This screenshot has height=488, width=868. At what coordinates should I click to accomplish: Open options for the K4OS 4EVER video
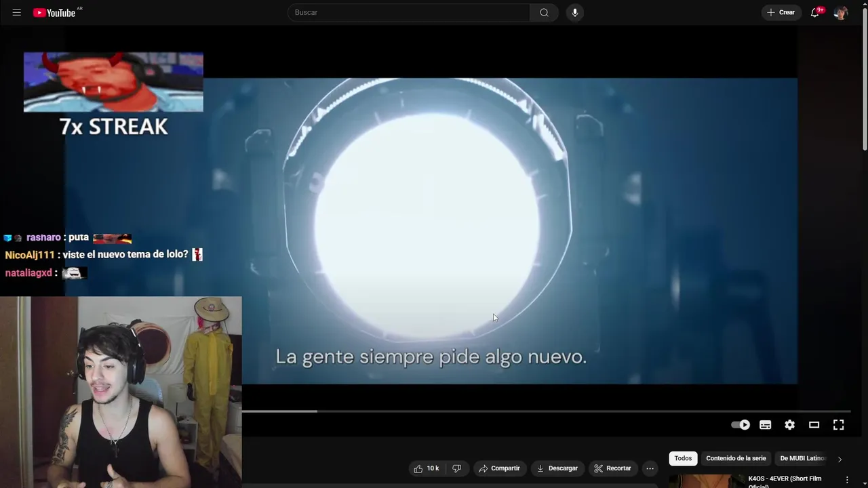pyautogui.click(x=846, y=480)
